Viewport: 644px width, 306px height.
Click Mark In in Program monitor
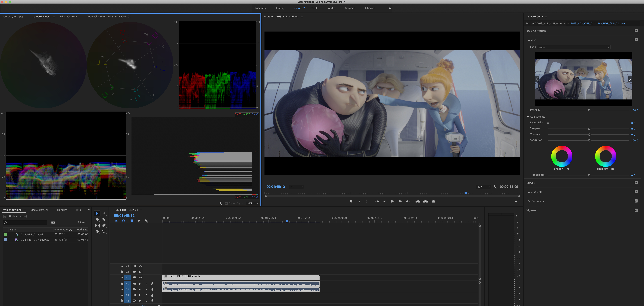click(360, 201)
